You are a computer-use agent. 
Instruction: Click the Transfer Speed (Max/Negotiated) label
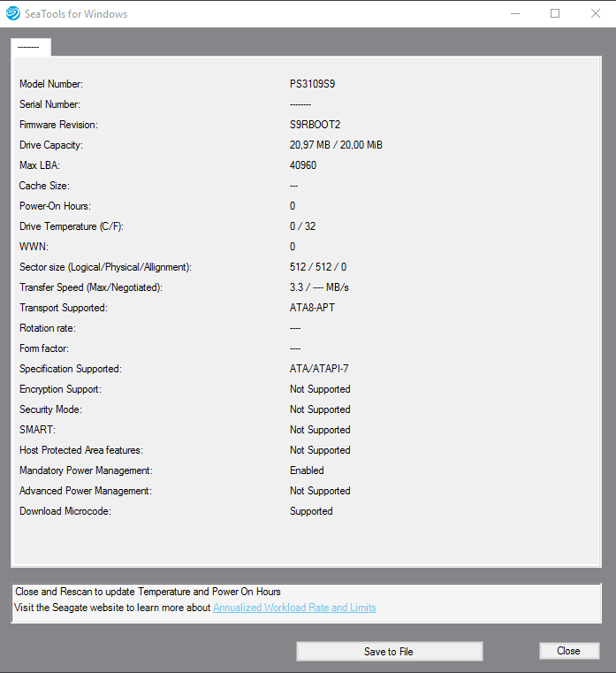pyautogui.click(x=91, y=287)
